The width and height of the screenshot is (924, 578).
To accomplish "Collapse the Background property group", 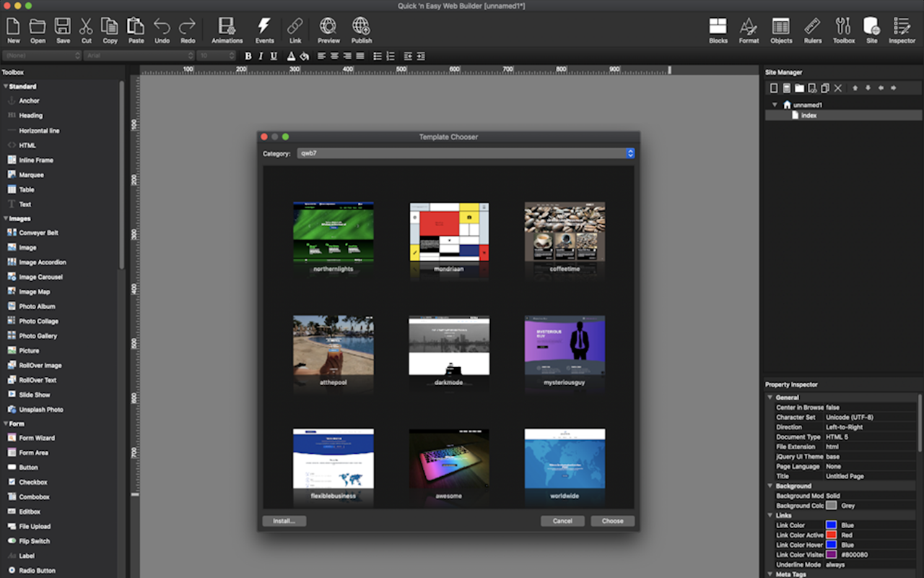I will pyautogui.click(x=770, y=486).
